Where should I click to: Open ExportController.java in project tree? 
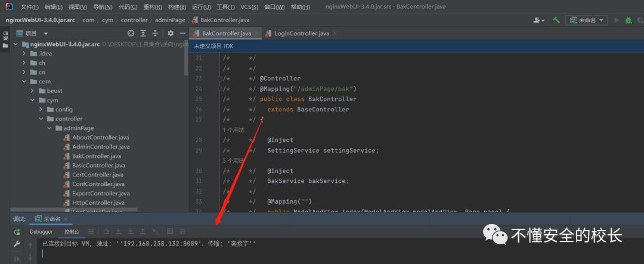[x=101, y=193]
